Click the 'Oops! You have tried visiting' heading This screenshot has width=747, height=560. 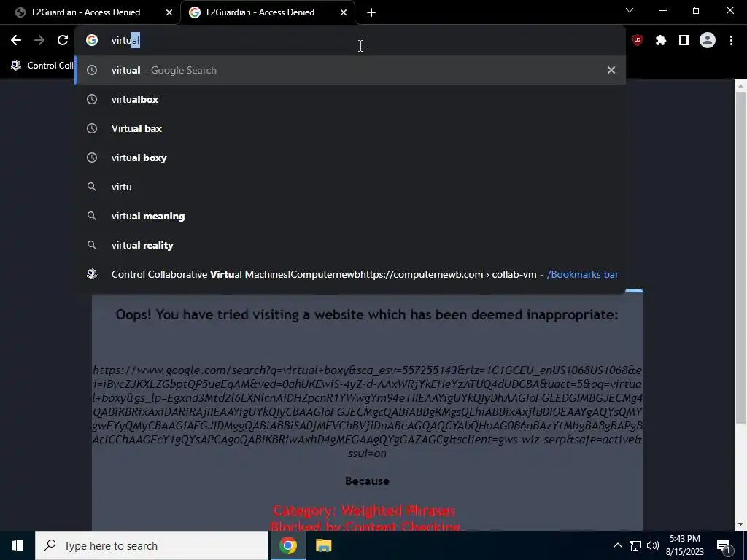click(x=367, y=315)
